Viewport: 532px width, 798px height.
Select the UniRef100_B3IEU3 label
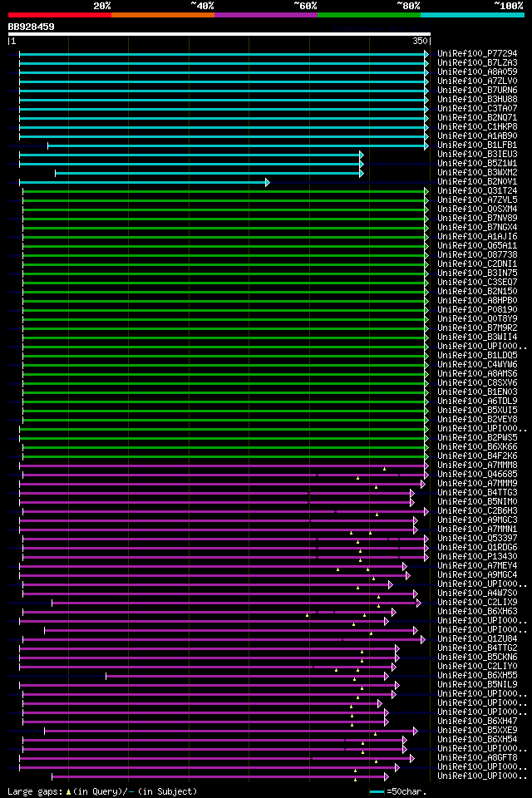click(x=477, y=155)
